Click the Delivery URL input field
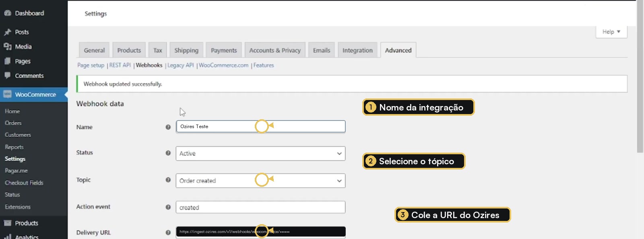The image size is (644, 239). coord(260,232)
